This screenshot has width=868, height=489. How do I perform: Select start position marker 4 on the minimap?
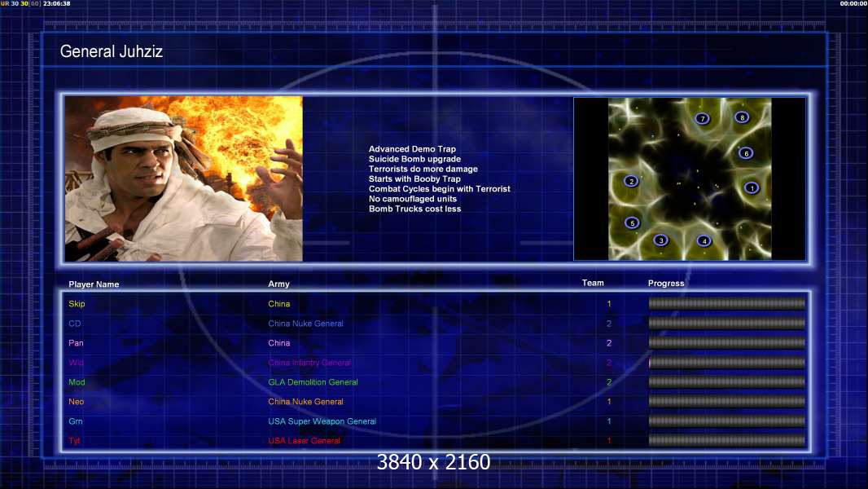click(704, 241)
